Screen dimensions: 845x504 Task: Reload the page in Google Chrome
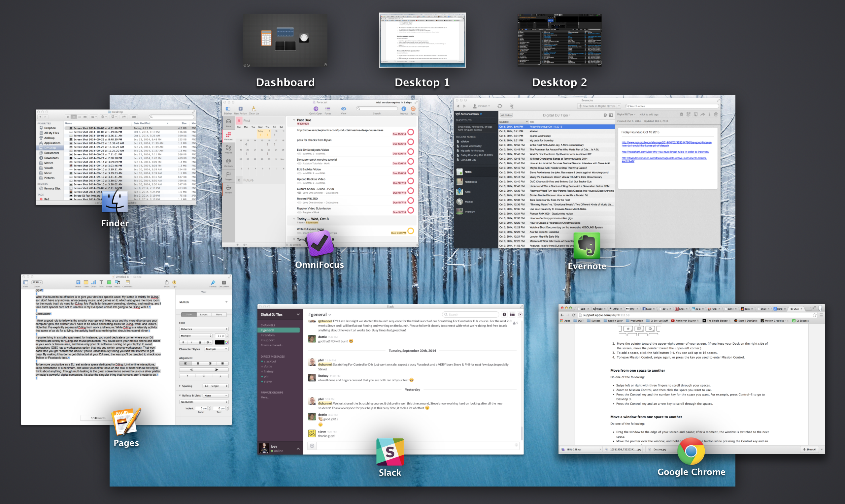(574, 315)
